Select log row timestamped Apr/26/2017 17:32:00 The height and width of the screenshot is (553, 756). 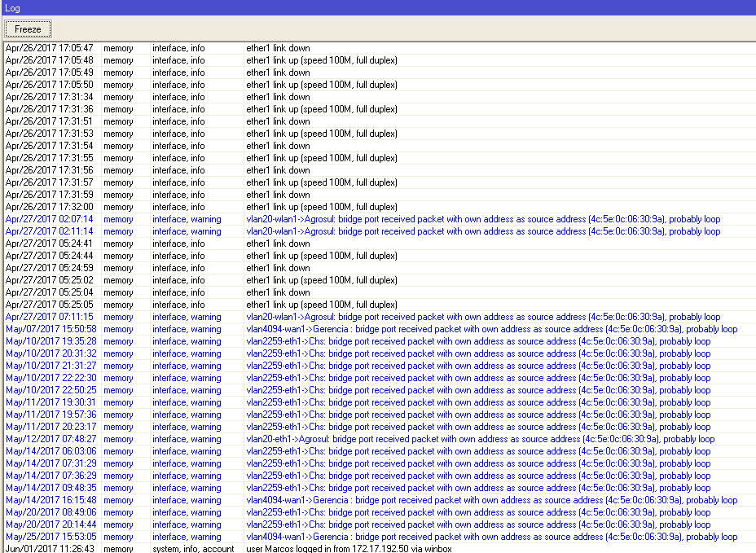(380, 207)
